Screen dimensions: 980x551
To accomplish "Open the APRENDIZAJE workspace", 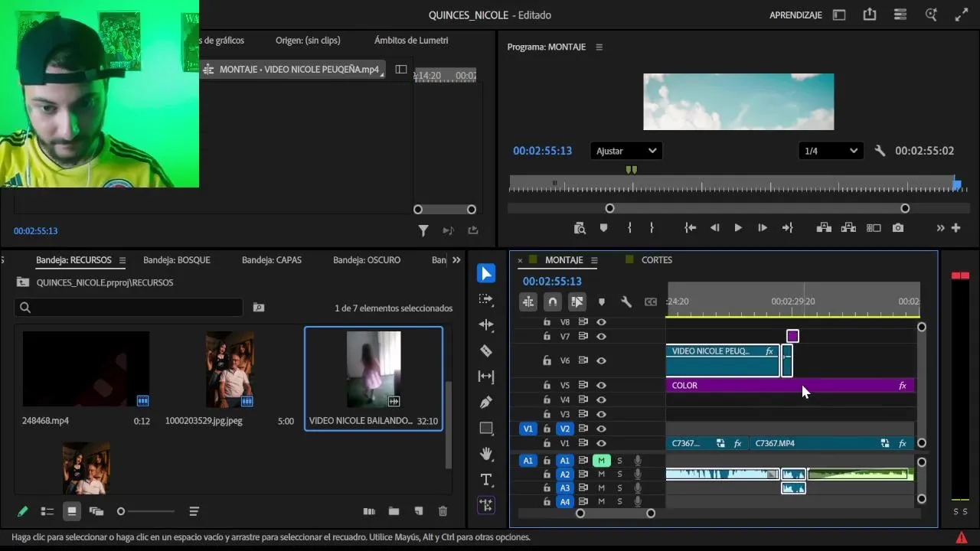I will (x=795, y=15).
